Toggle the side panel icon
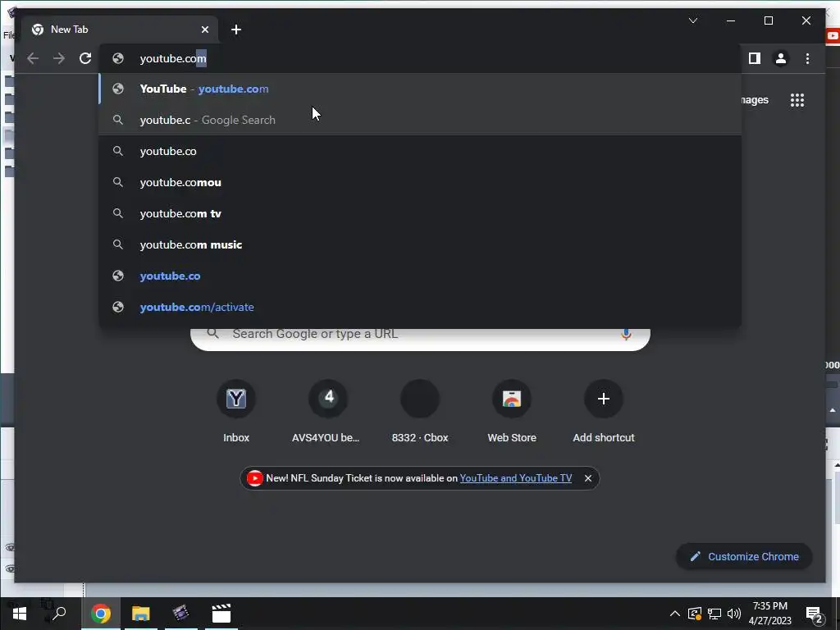 [x=755, y=58]
